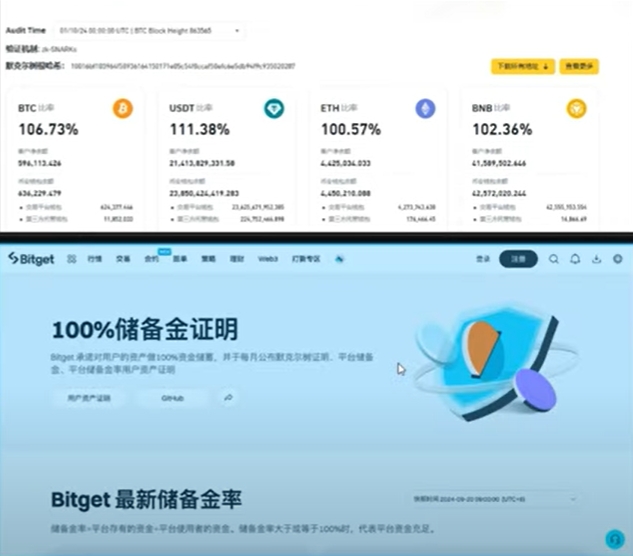Click the orange Bitcoin coin icon
Viewport: 633px width, 556px height.
[123, 108]
